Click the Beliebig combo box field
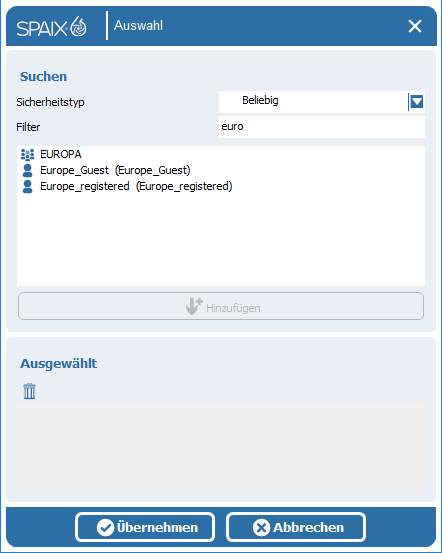 (x=322, y=102)
